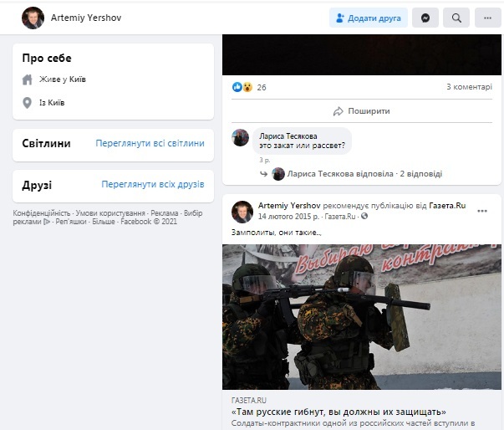Click the wow reaction emoji icon
Screen dimensions: 504x430
tap(247, 87)
